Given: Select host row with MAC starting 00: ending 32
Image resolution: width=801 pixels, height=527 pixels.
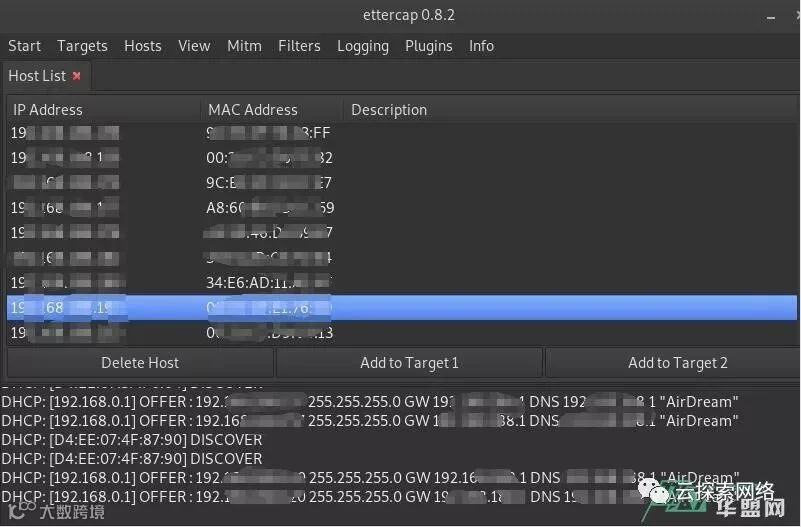Looking at the screenshot, I should tap(402, 158).
